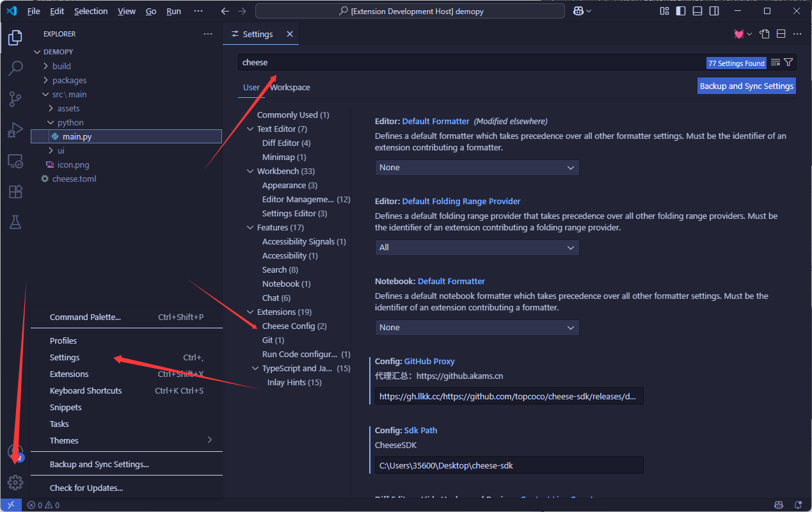
Task: Open the Run and Debug view
Action: point(15,130)
